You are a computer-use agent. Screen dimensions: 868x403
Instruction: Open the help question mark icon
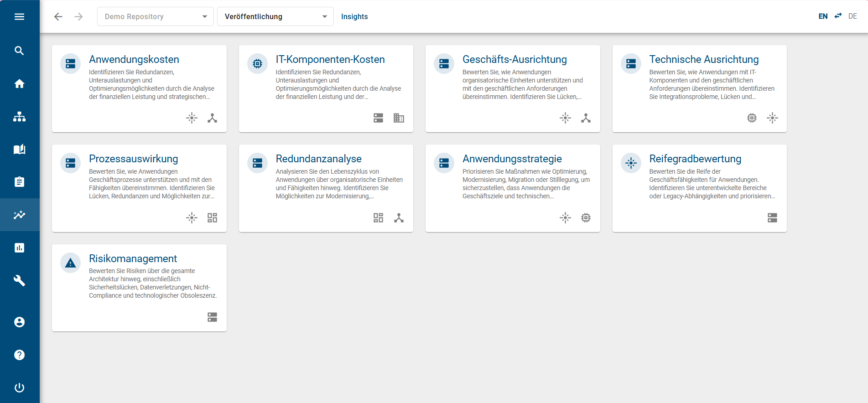19,355
